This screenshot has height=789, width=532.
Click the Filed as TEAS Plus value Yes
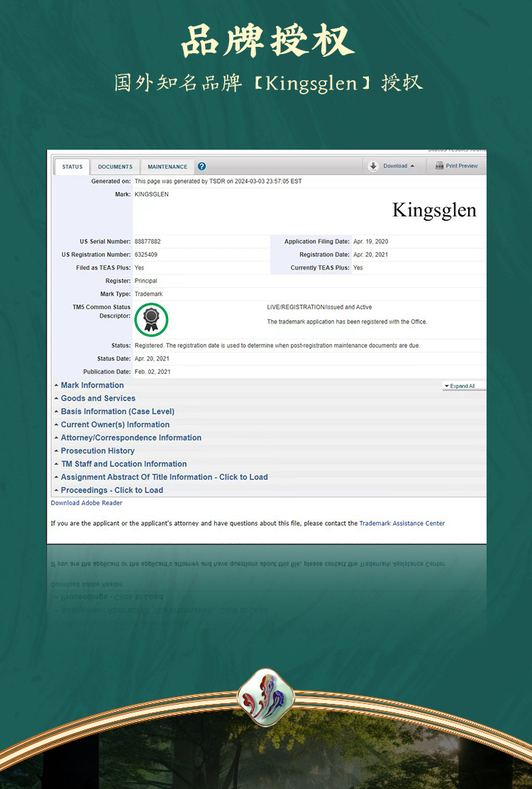[x=139, y=267]
